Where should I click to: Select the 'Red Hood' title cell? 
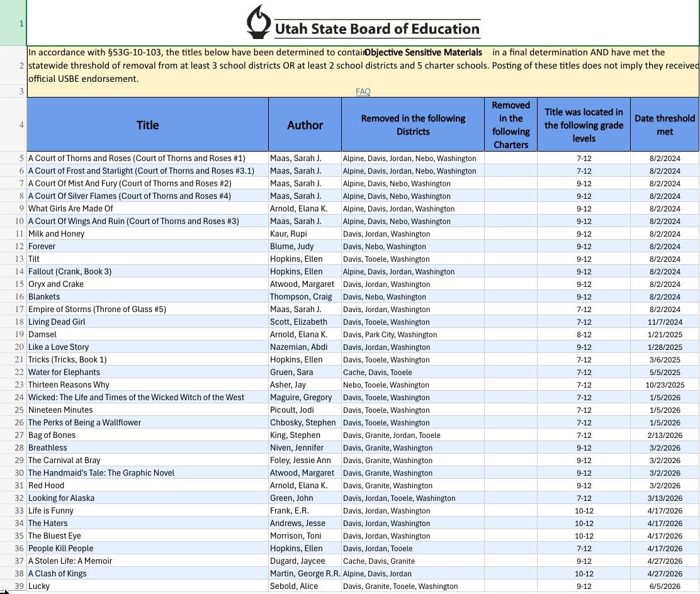click(148, 485)
